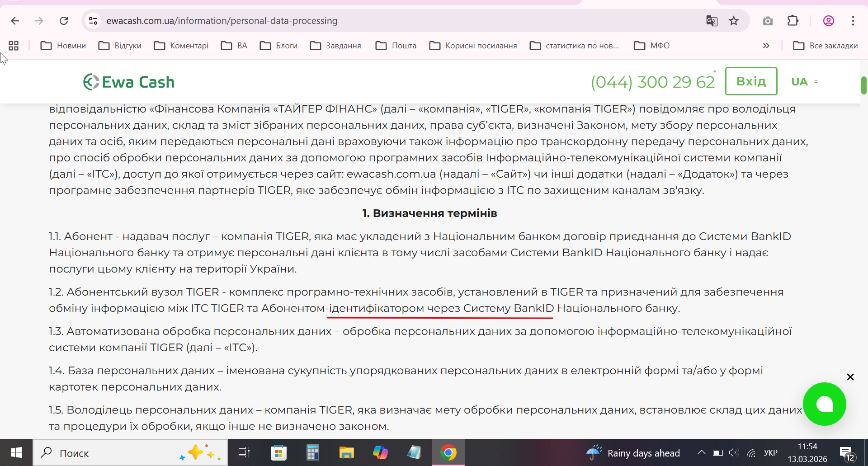
Task: Open the BA bookmark folder
Action: [x=234, y=46]
